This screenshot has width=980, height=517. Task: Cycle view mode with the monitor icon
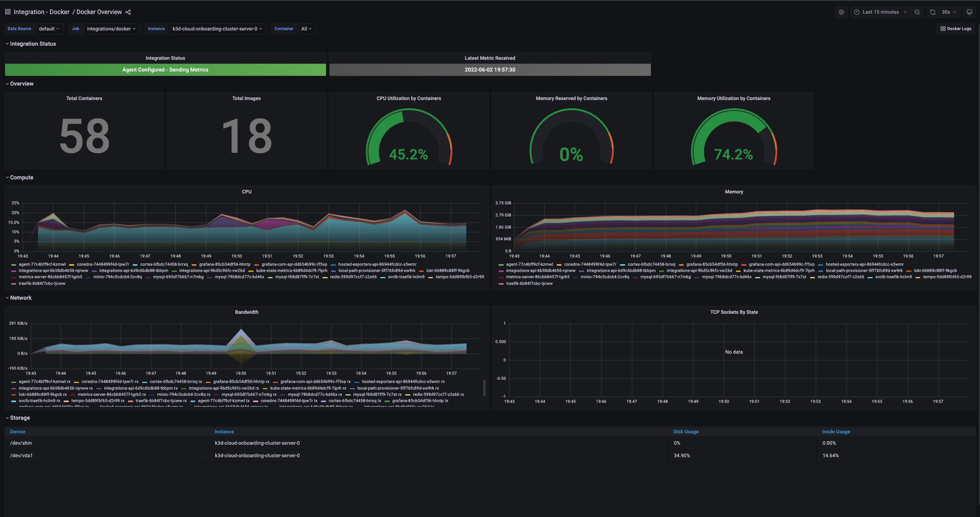pyautogui.click(x=969, y=12)
